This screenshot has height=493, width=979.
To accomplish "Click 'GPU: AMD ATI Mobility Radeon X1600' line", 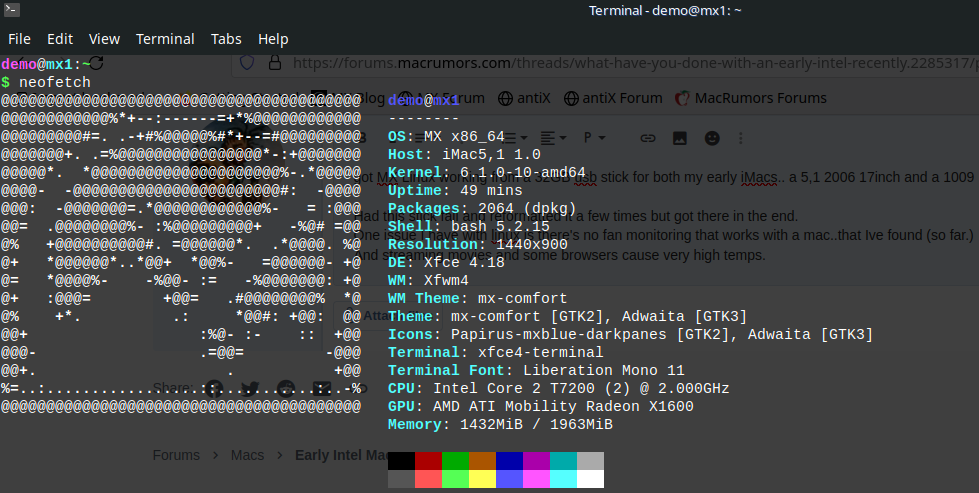I will click(541, 407).
